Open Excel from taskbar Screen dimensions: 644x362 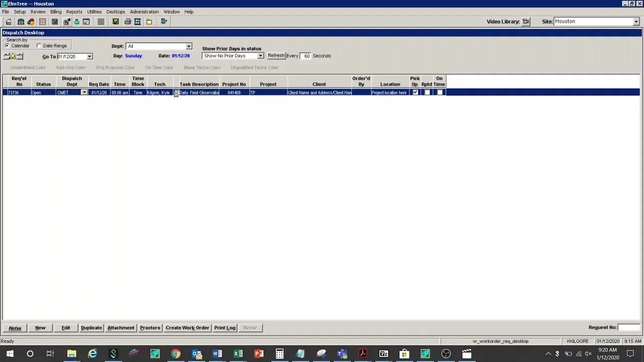click(238, 354)
